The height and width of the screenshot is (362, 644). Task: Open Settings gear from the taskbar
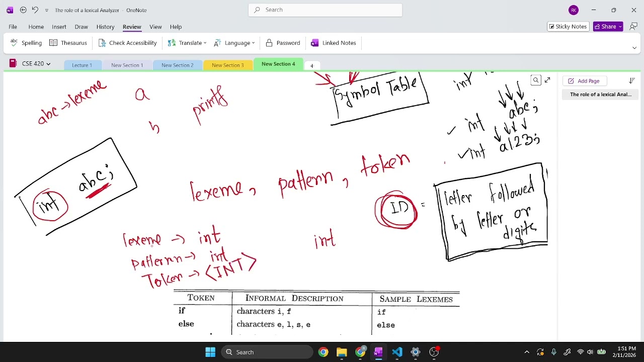click(x=416, y=352)
